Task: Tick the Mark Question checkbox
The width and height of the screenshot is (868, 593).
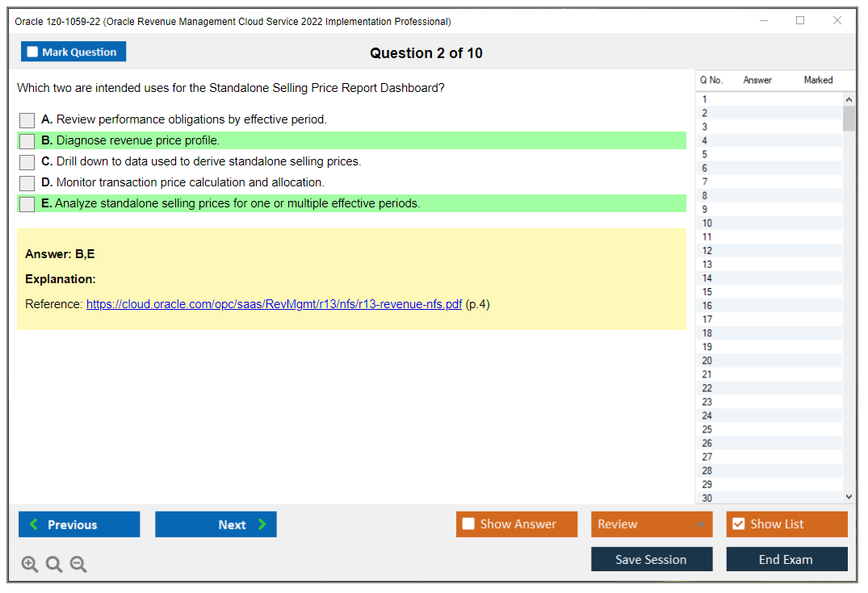Action: [x=32, y=52]
